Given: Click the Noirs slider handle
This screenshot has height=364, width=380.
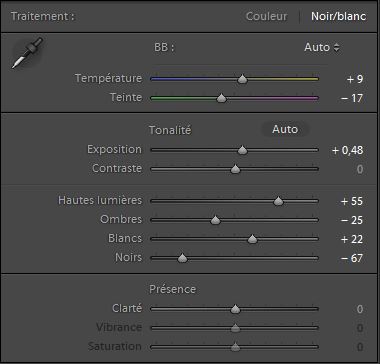Looking at the screenshot, I should pos(182,258).
